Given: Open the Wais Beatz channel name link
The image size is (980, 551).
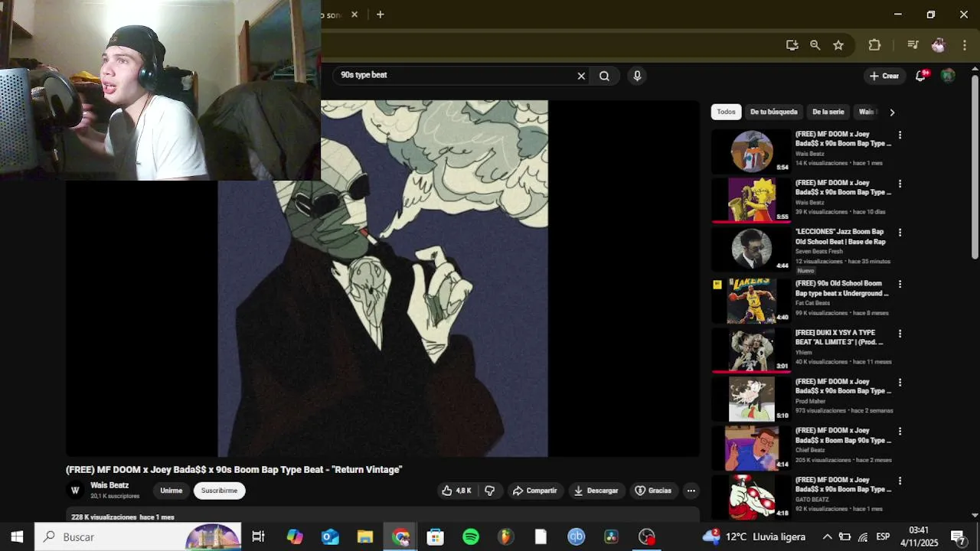Looking at the screenshot, I should 109,485.
